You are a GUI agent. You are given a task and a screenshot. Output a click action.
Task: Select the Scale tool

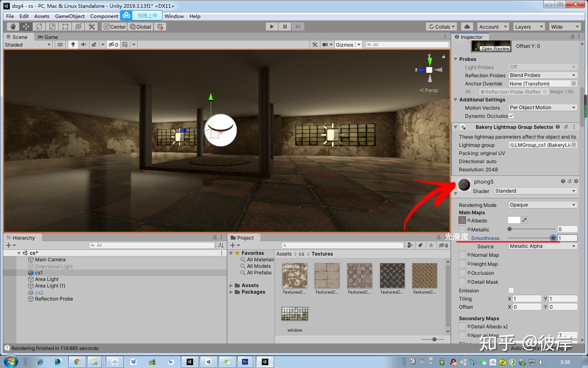[52, 26]
